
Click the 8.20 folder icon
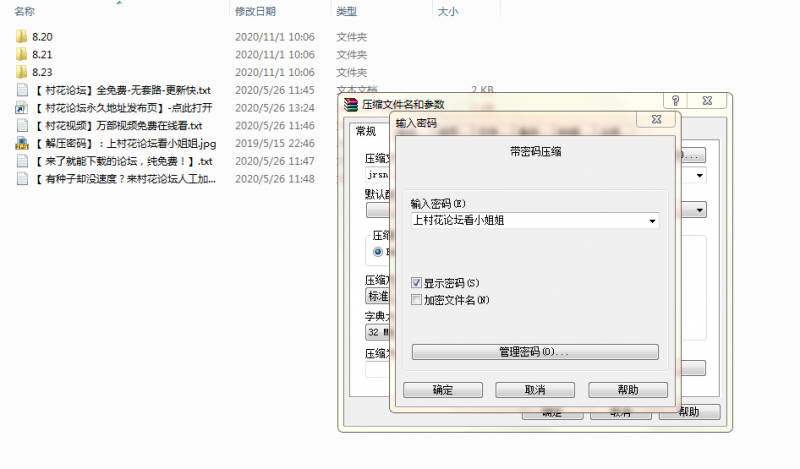[22, 36]
